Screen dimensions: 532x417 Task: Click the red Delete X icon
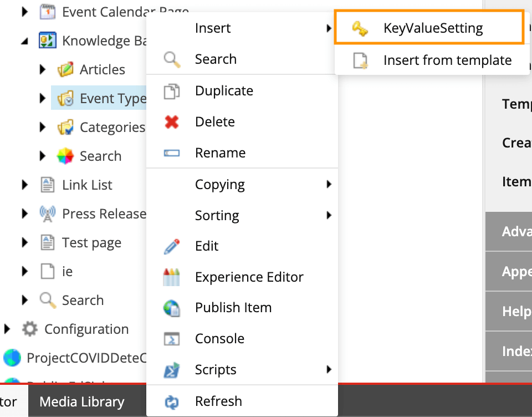172,122
